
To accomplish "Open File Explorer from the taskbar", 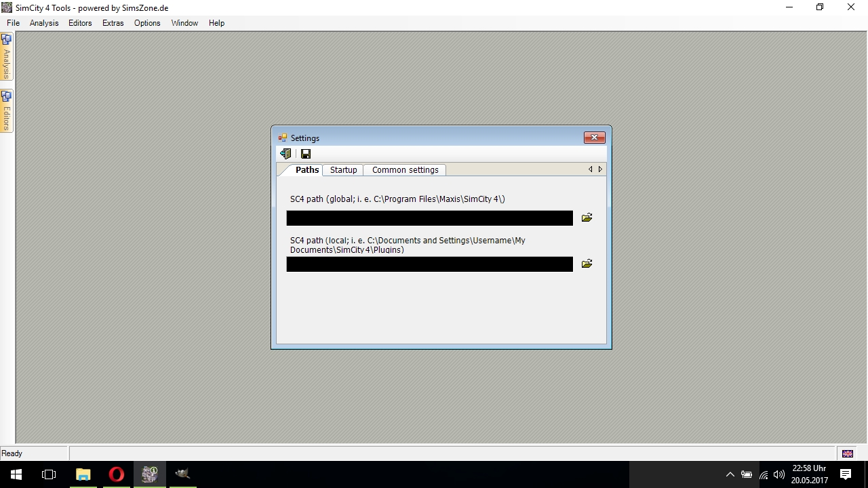I will tap(83, 474).
